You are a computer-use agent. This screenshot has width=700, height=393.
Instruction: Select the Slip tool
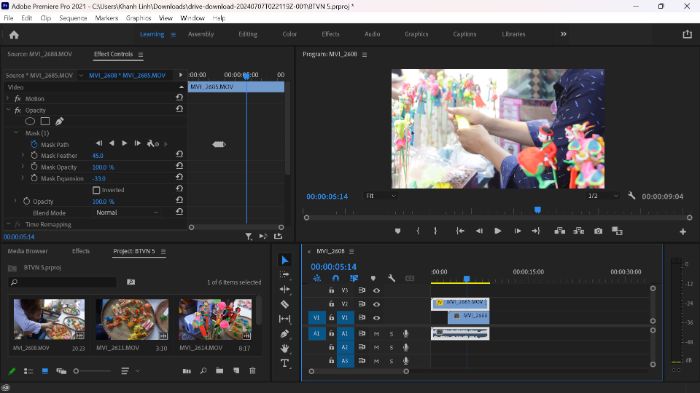285,318
